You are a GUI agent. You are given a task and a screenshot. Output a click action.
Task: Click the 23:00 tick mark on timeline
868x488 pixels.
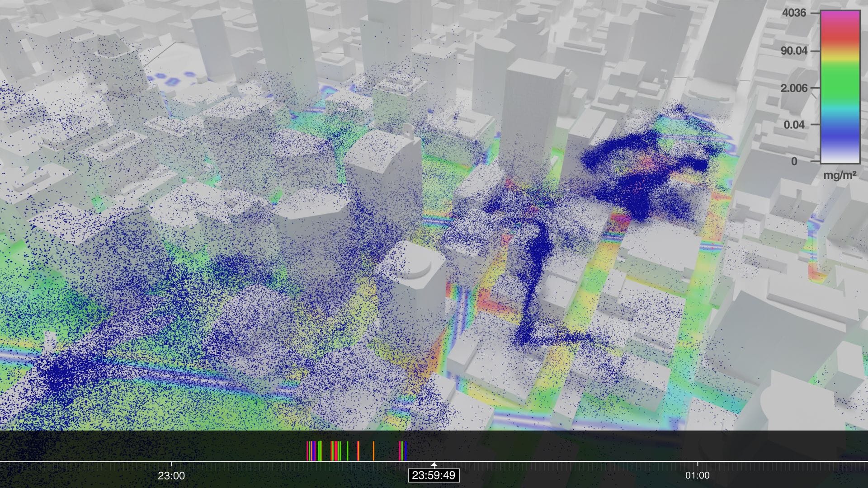(x=171, y=464)
